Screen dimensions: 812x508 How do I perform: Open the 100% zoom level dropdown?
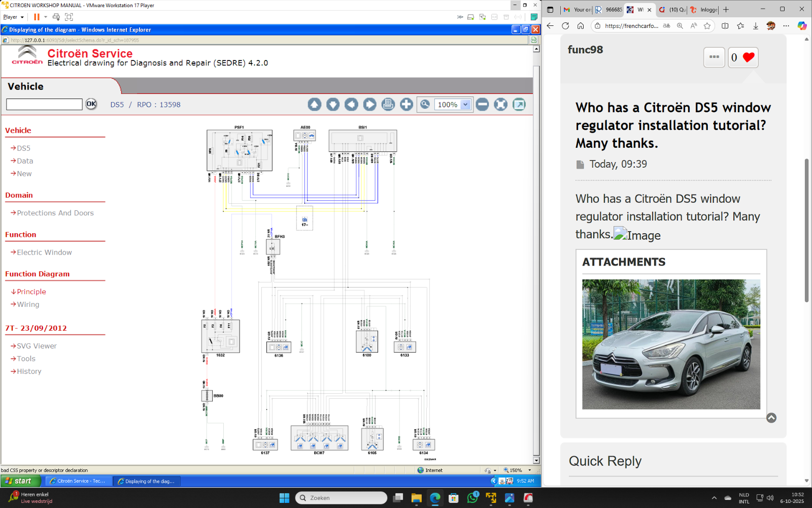(466, 105)
